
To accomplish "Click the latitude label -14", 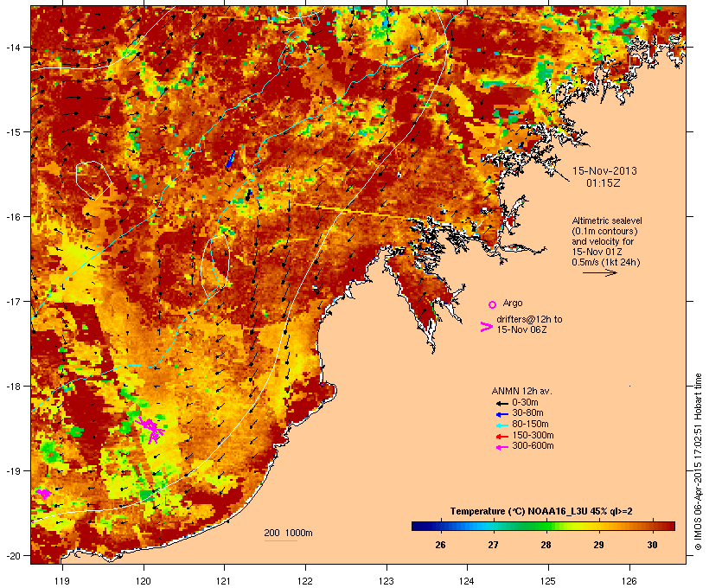I will pyautogui.click(x=13, y=48).
